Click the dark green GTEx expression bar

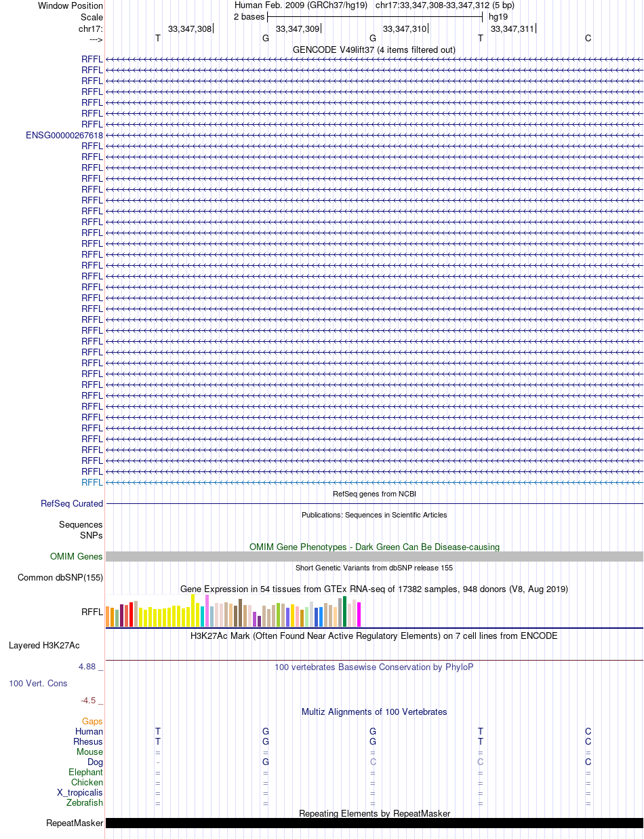[345, 612]
